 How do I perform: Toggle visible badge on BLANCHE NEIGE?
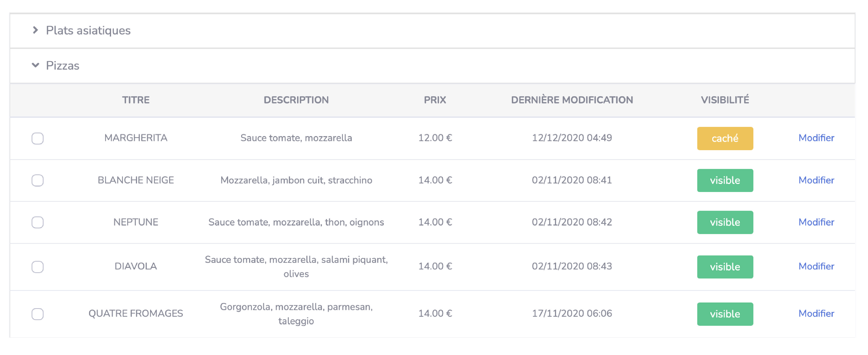725,181
